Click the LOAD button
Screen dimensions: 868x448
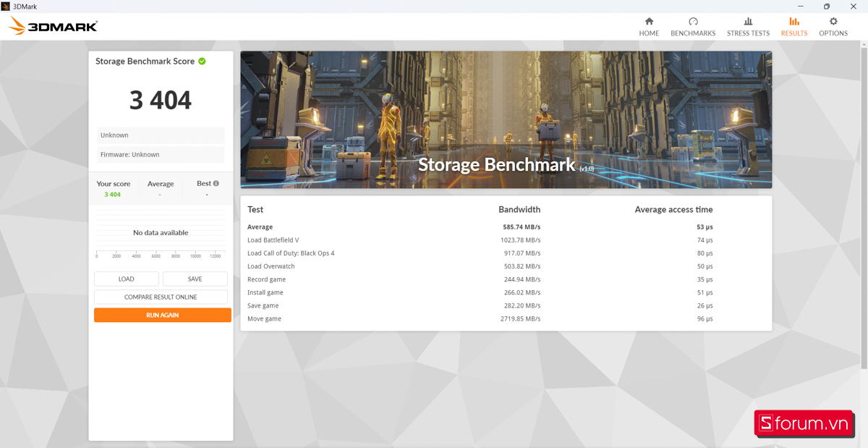pyautogui.click(x=127, y=279)
